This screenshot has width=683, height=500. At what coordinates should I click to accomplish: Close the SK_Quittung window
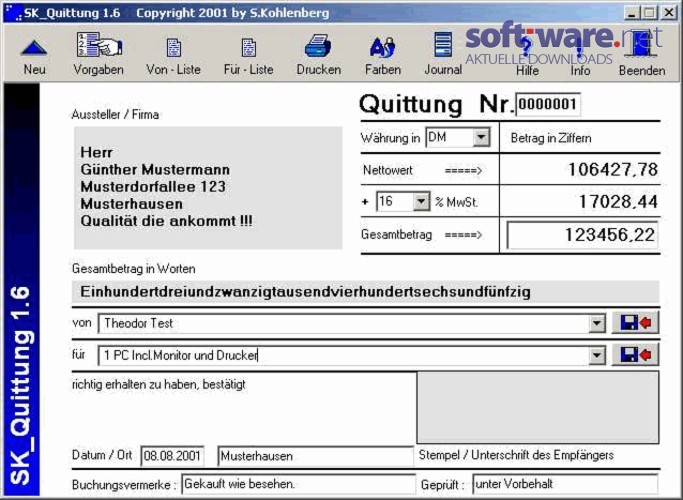(x=669, y=13)
